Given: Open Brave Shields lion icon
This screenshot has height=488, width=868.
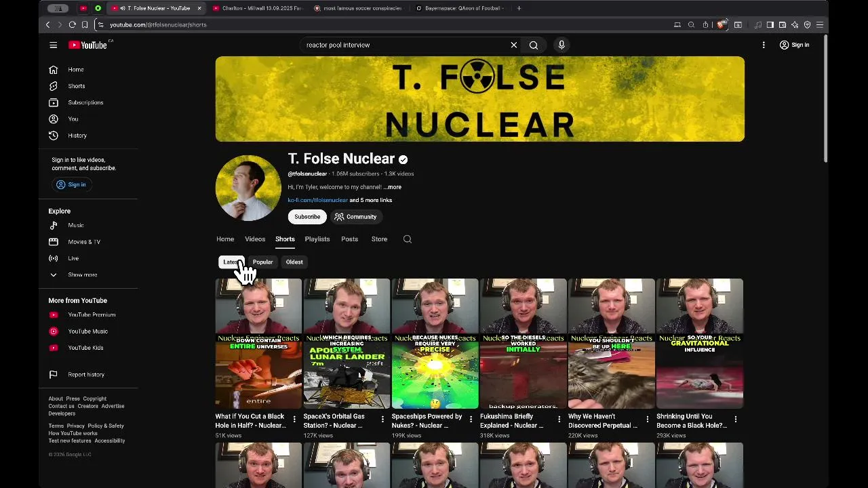Looking at the screenshot, I should [722, 24].
